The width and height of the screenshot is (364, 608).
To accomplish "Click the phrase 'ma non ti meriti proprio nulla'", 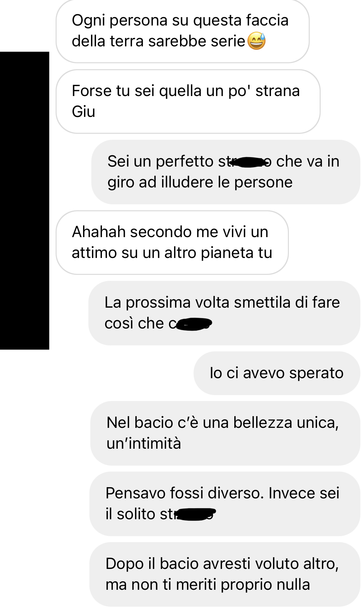I will coord(208,585).
